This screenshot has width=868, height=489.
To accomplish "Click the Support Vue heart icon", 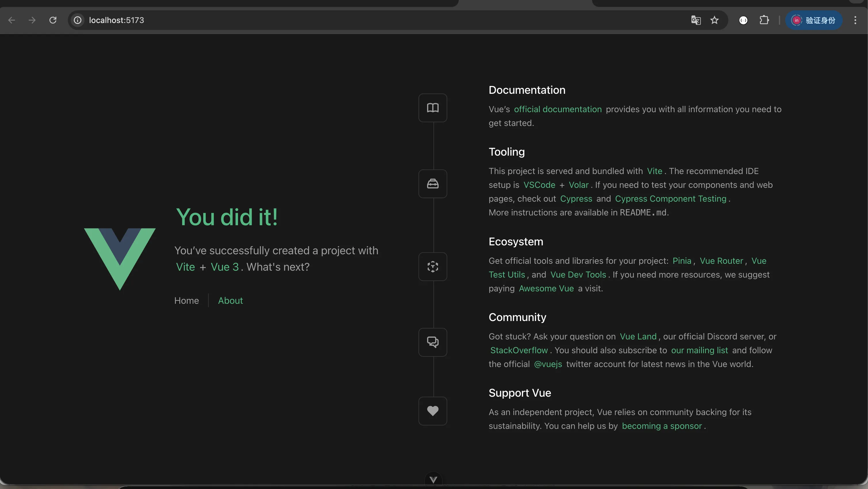I will (433, 411).
